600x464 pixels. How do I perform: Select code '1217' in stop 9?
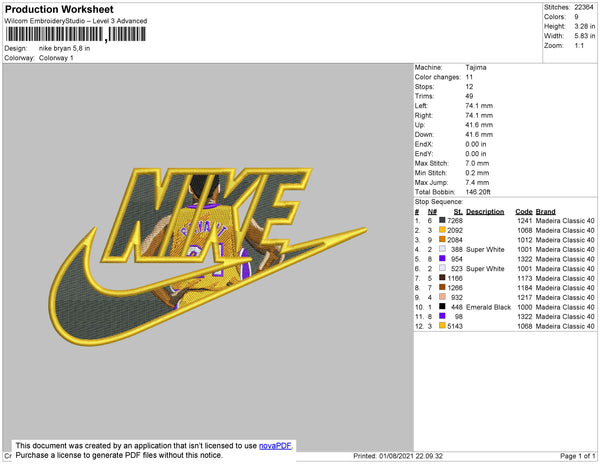click(525, 297)
